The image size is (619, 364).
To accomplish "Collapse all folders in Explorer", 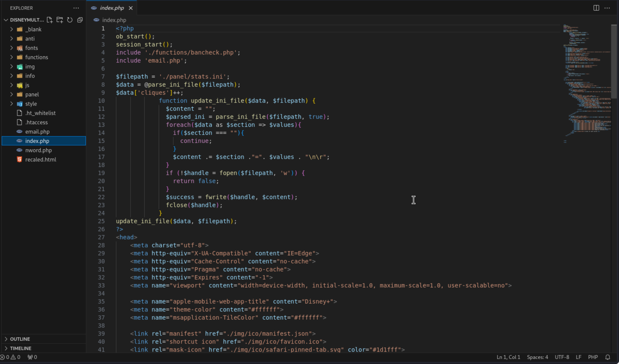I will [80, 20].
